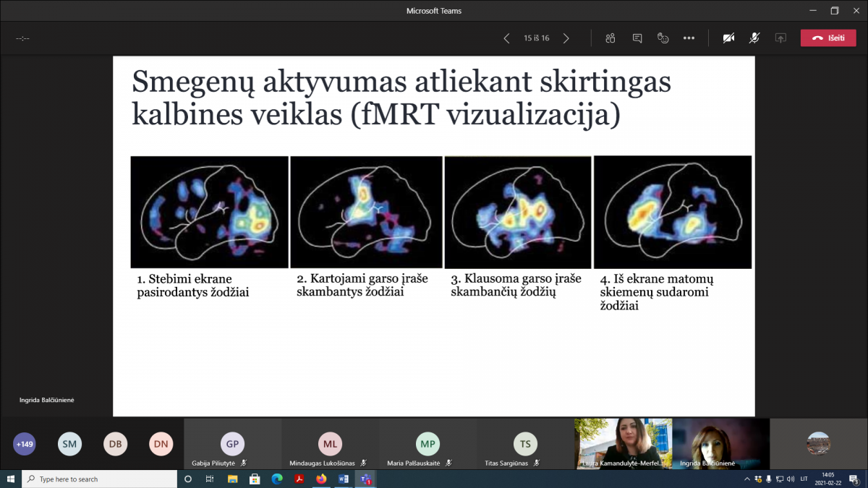Screen dimensions: 868x488
Task: Select the DB participant avatar
Action: click(115, 444)
